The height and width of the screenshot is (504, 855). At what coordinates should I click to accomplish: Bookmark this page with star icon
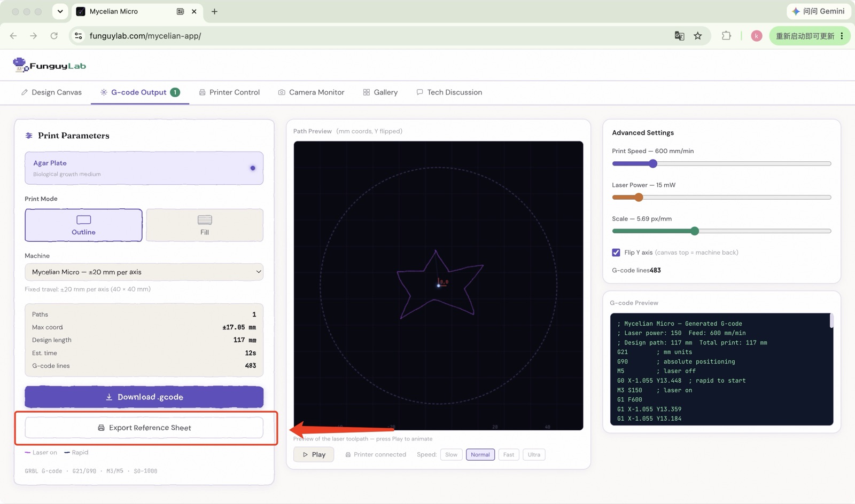pos(698,36)
